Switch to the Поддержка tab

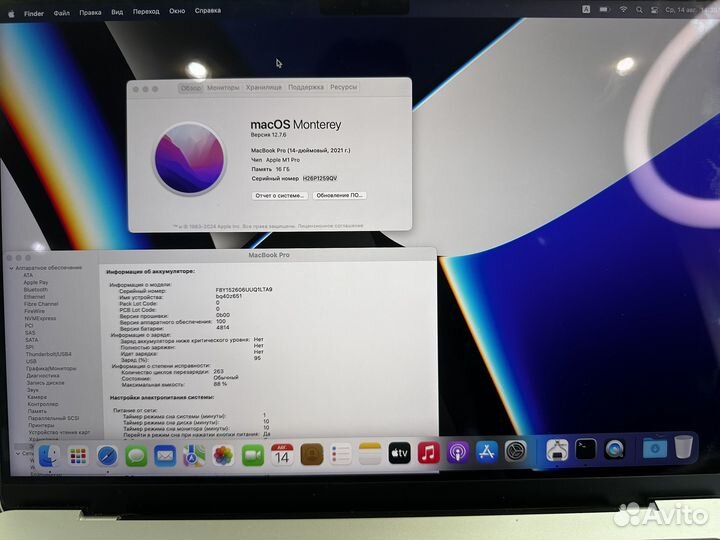click(306, 87)
